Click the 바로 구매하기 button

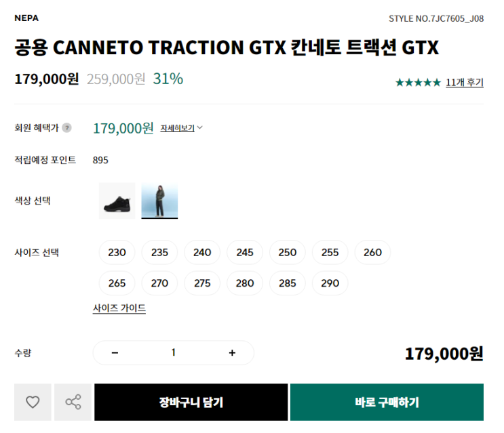coord(387,402)
